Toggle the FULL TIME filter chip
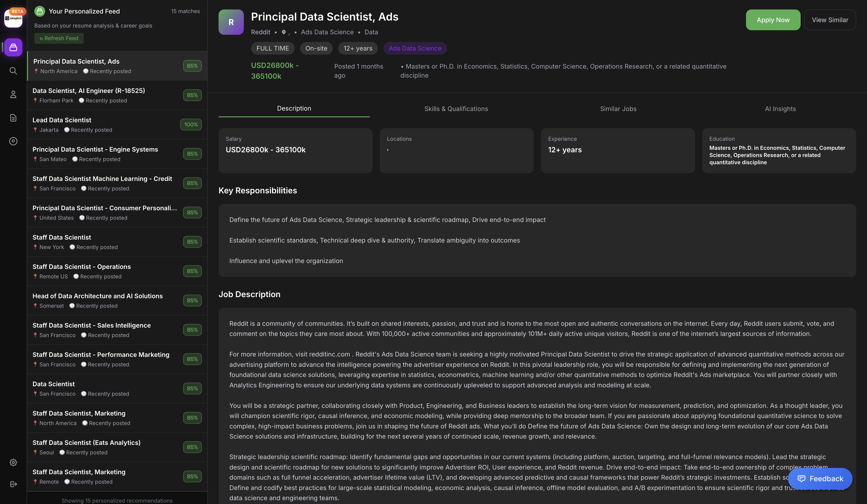 tap(273, 48)
